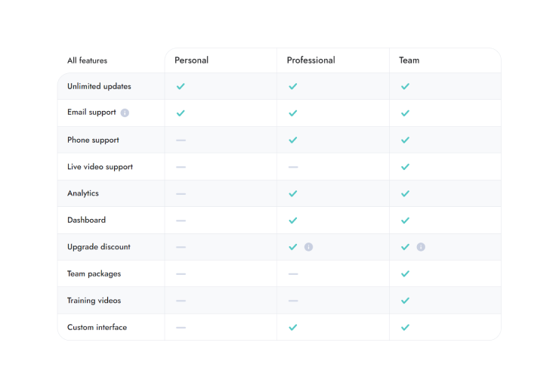
Task: Click info icon in Professional Upgrade discount cell
Action: click(x=308, y=247)
